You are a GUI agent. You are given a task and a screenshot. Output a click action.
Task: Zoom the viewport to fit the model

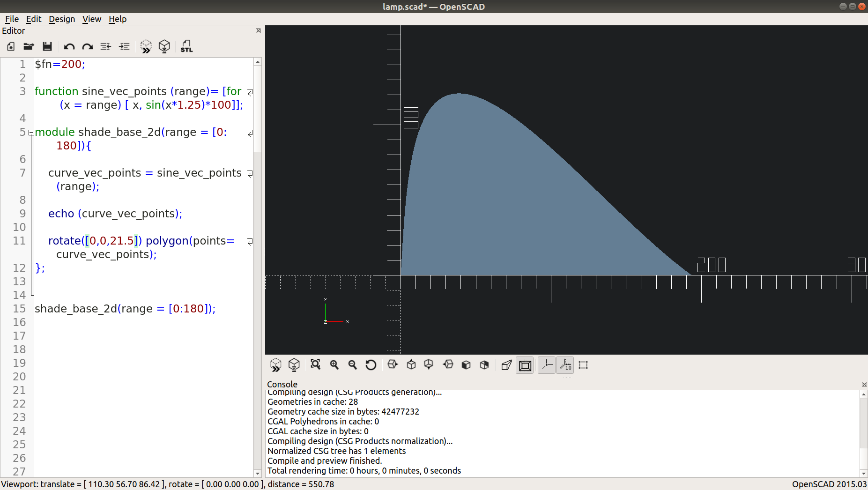tap(316, 365)
